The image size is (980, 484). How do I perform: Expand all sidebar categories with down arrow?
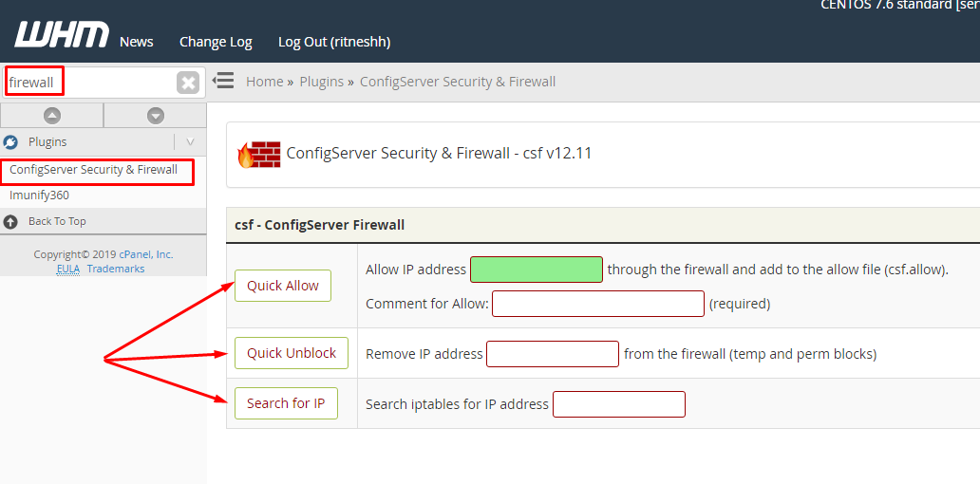click(156, 116)
